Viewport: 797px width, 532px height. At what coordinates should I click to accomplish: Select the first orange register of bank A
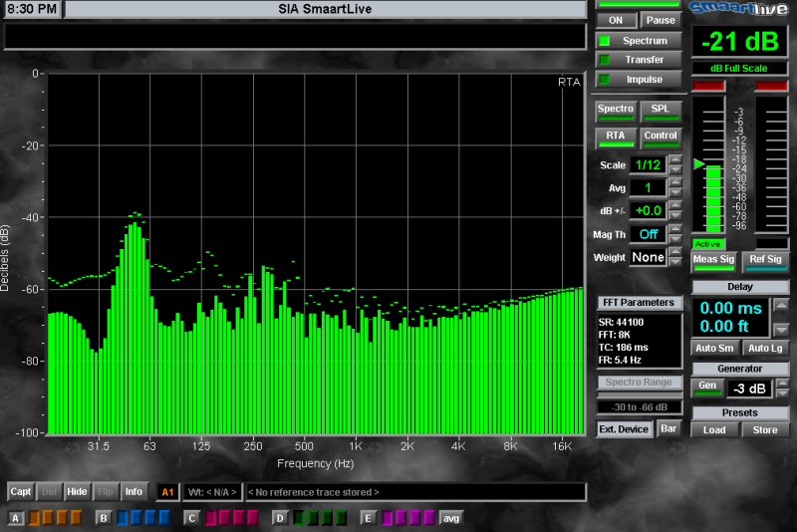[x=34, y=518]
